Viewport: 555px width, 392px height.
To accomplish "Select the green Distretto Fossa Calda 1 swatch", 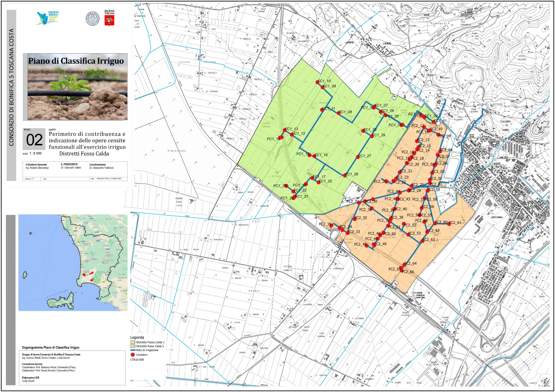I will tap(132, 342).
